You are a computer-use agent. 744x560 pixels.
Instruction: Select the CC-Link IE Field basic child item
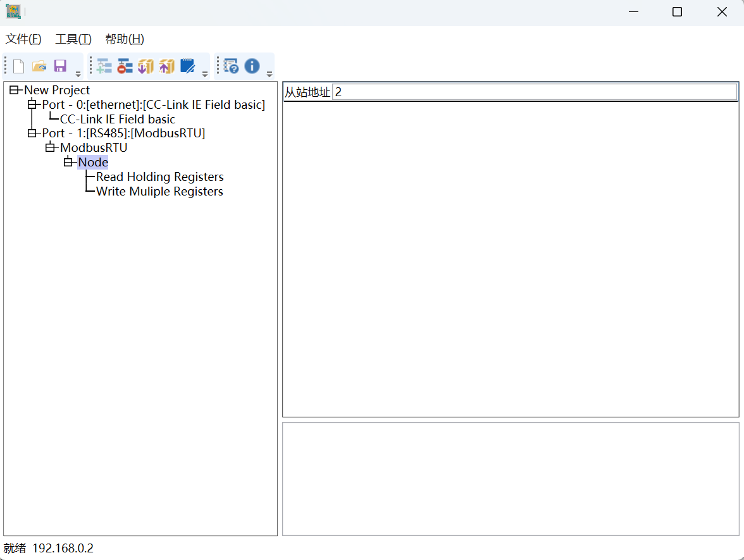[x=117, y=119]
